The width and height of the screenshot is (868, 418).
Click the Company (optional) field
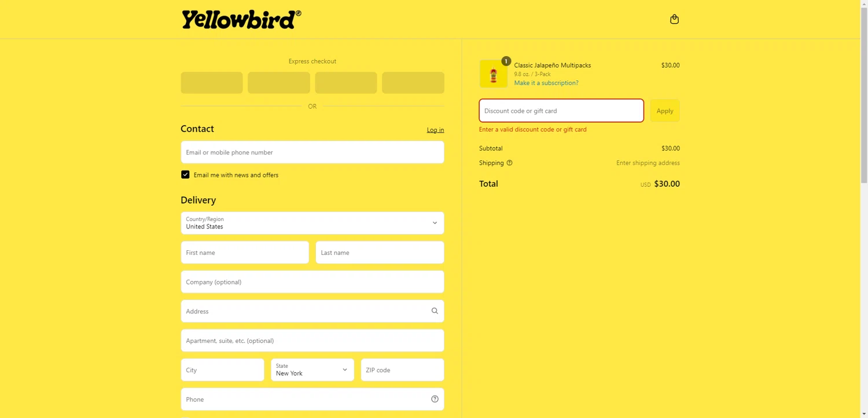point(312,282)
